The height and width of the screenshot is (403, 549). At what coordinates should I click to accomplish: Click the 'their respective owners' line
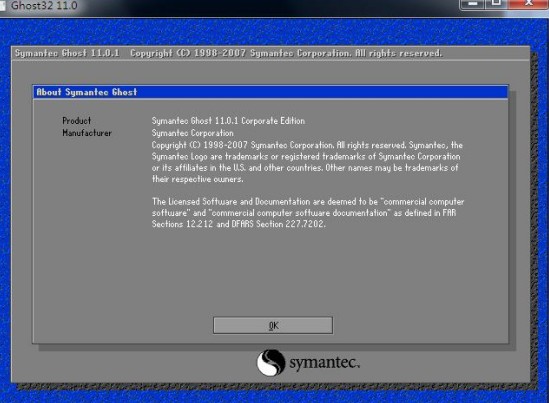click(197, 179)
